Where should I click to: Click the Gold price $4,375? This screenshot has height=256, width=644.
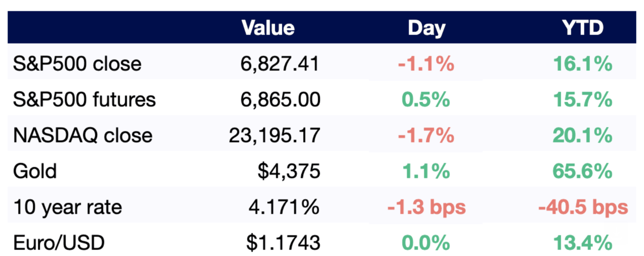[289, 171]
